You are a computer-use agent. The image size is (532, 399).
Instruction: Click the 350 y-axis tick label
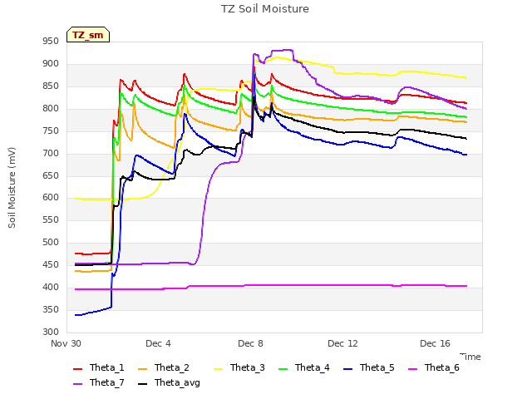pos(51,309)
